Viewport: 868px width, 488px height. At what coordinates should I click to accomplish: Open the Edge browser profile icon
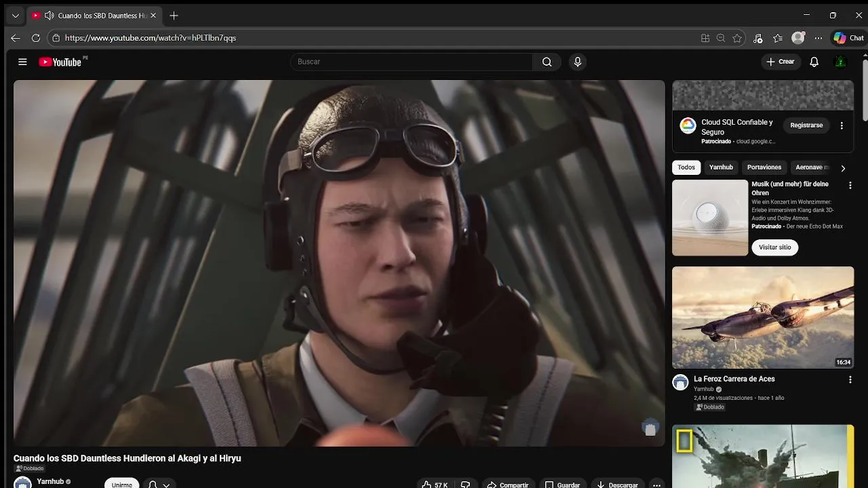click(798, 38)
